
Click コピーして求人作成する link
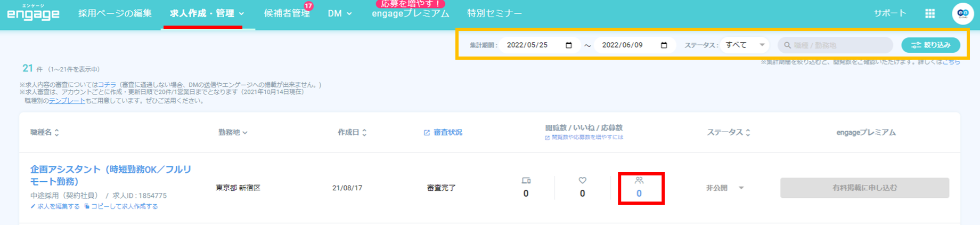tap(121, 206)
